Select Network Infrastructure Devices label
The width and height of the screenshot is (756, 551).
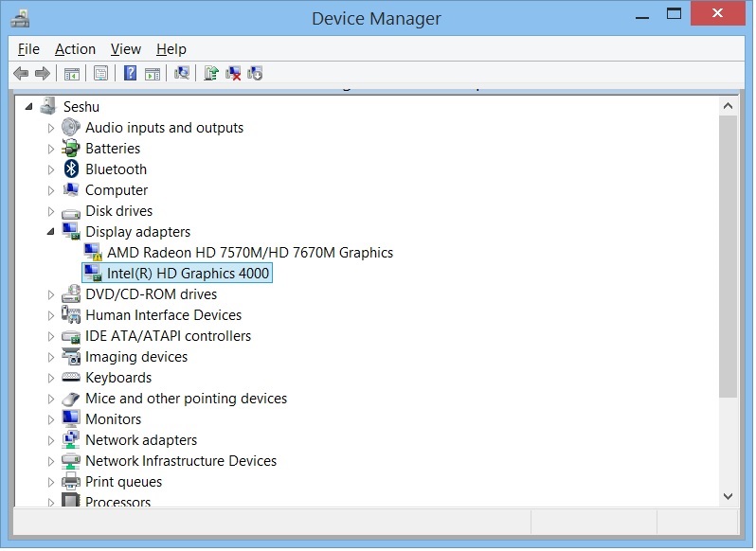(x=181, y=460)
